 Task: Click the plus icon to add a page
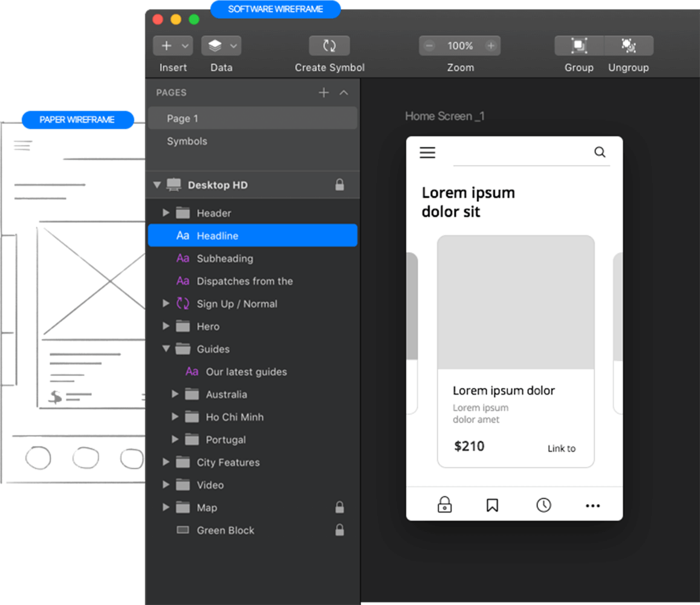(x=323, y=92)
